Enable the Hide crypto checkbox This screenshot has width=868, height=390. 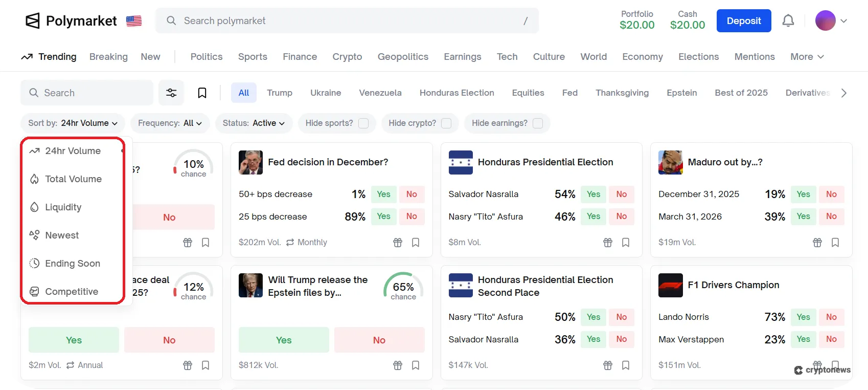(x=446, y=123)
